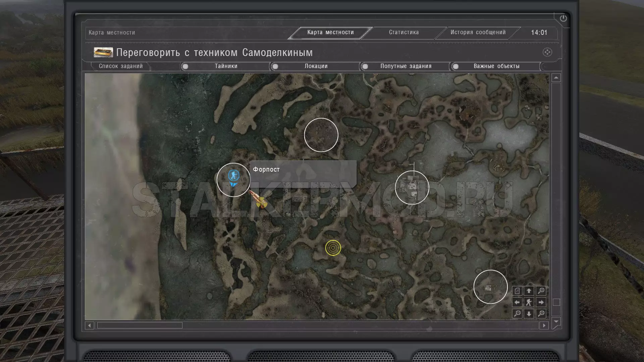Switch to the История сообщений tab

click(478, 33)
